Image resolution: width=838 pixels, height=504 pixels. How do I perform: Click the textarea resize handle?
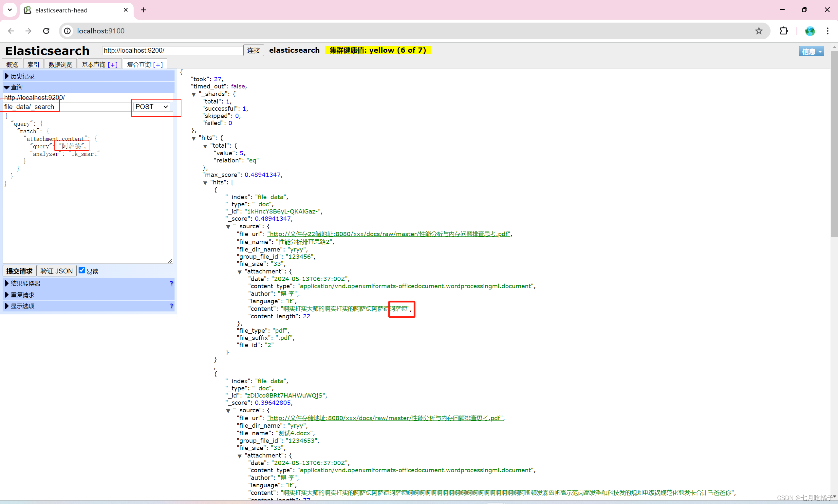click(x=171, y=261)
